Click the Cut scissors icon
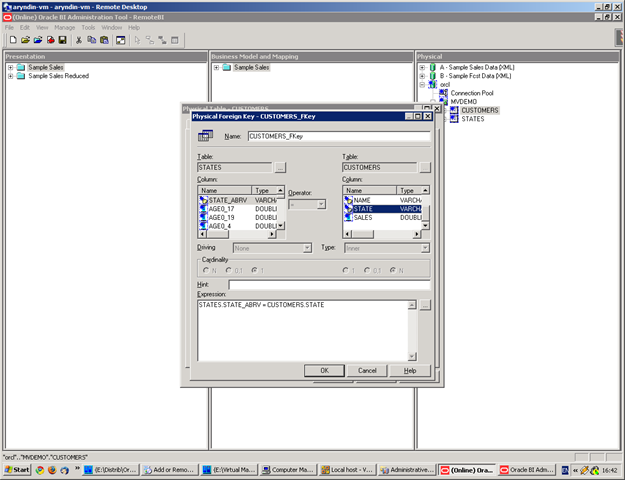The width and height of the screenshot is (625, 480). (79, 40)
